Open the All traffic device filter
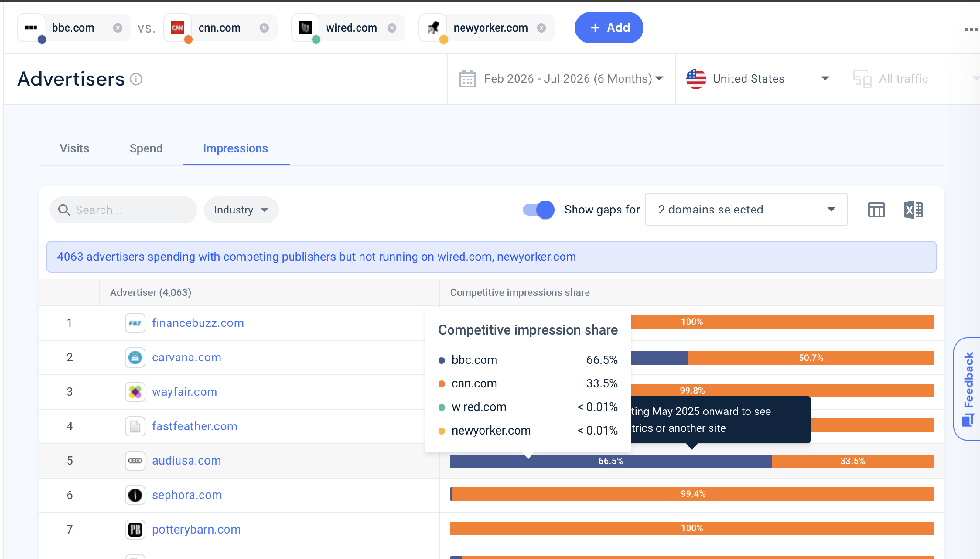The height and width of the screenshot is (559, 980). (914, 78)
